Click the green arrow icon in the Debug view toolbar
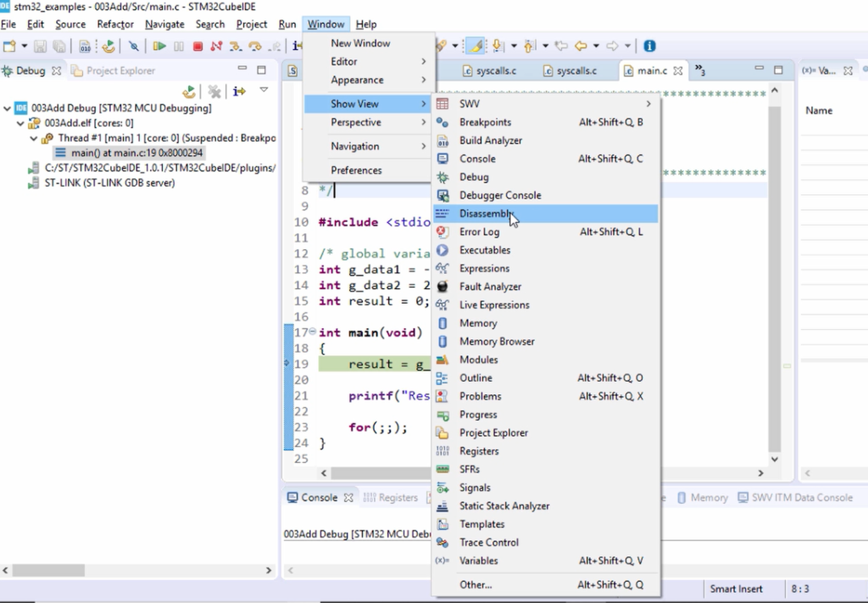 pyautogui.click(x=189, y=91)
